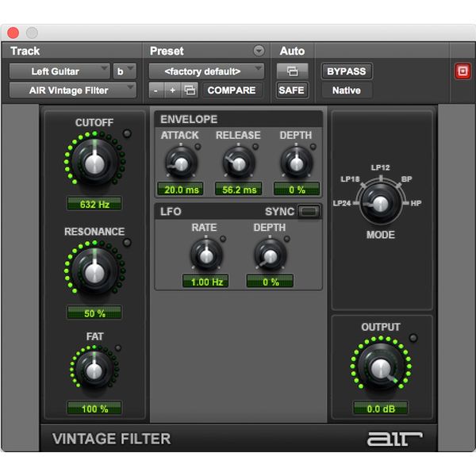Click the Envelope RELEASE knob
Image resolution: width=476 pixels, height=476 pixels.
click(239, 163)
